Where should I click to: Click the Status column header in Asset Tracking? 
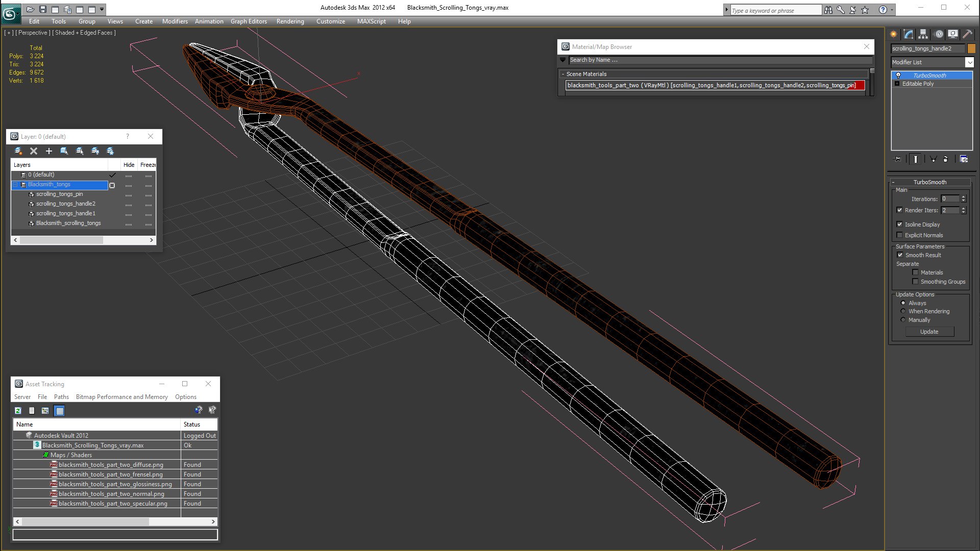coord(199,424)
